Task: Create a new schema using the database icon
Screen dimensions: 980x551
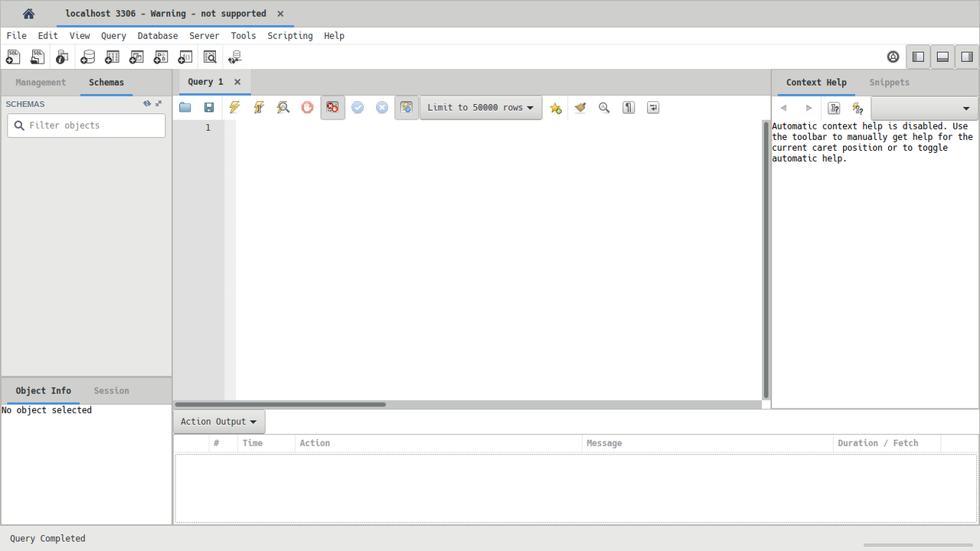Action: coord(87,57)
